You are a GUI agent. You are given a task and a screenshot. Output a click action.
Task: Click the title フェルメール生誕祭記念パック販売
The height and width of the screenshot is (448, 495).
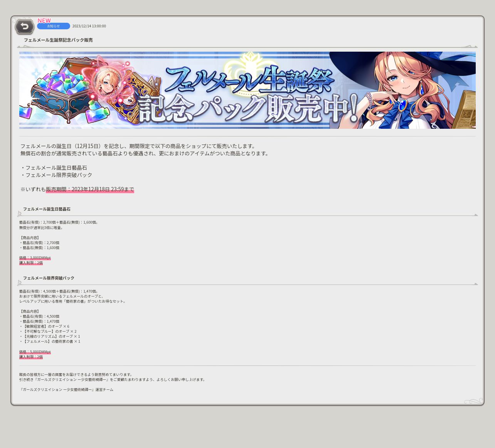58,40
